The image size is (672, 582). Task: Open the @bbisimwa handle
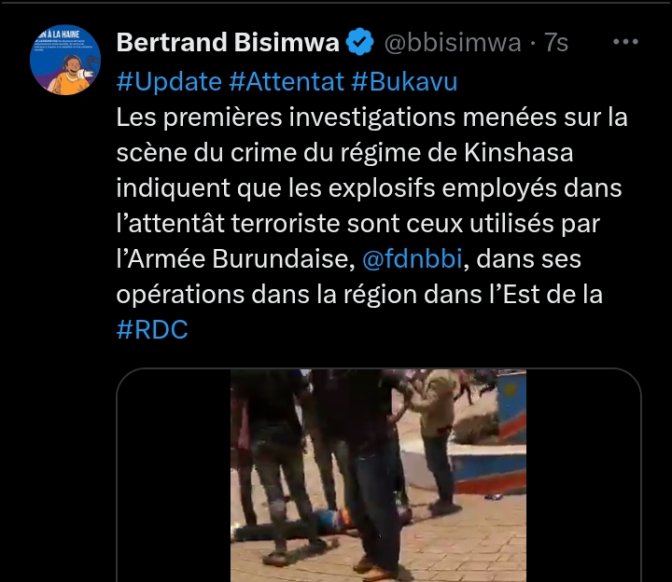[x=452, y=42]
